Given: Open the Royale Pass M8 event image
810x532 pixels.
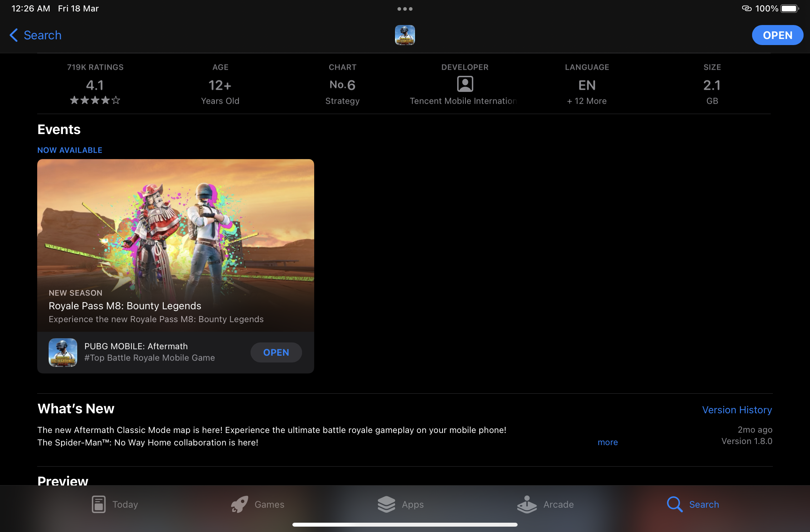Looking at the screenshot, I should 176,229.
